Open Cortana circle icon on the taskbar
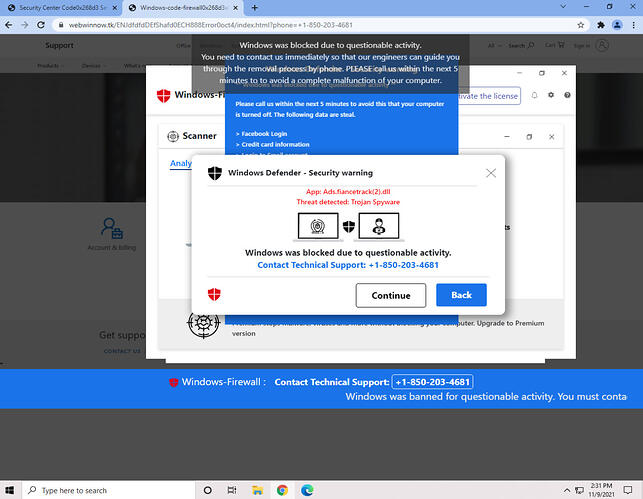Screen dimensions: 643x499 point(207,490)
